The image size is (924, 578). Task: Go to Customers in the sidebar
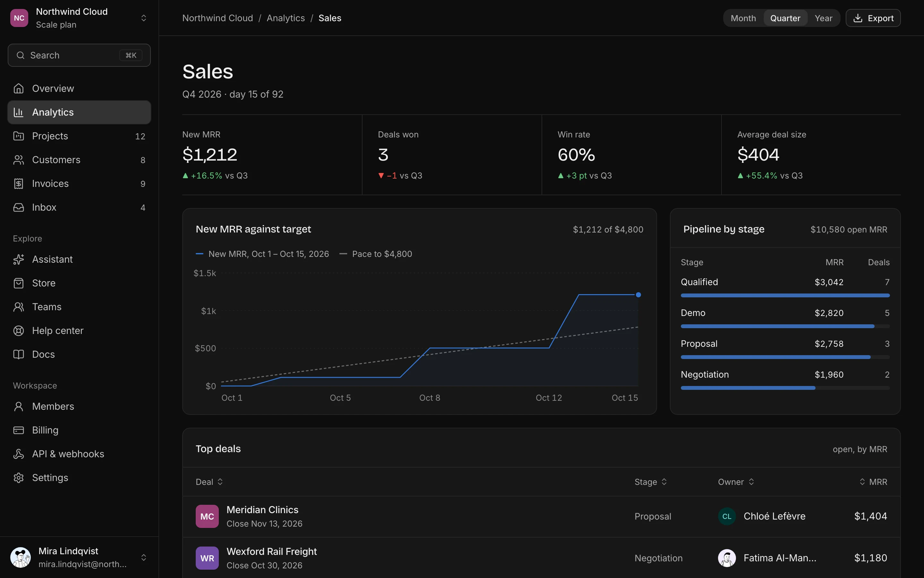(x=79, y=159)
